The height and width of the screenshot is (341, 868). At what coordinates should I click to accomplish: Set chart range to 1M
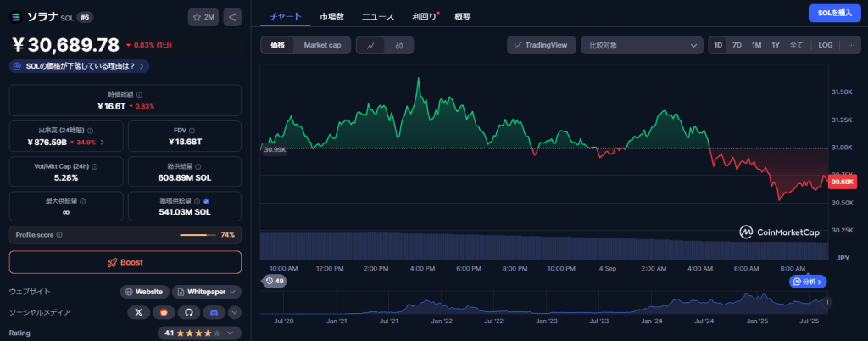(756, 46)
